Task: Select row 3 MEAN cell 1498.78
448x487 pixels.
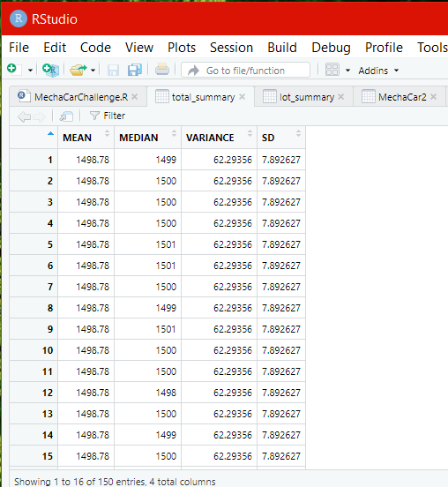Action: point(86,202)
